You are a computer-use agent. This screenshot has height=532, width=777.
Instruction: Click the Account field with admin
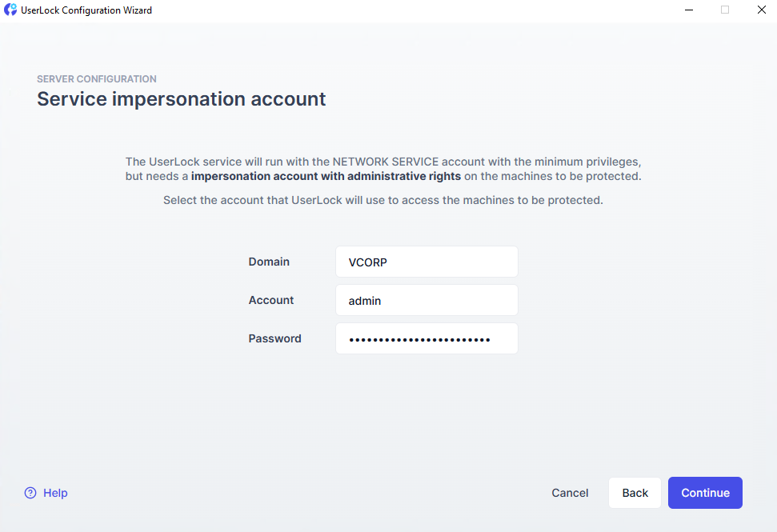[x=427, y=300]
